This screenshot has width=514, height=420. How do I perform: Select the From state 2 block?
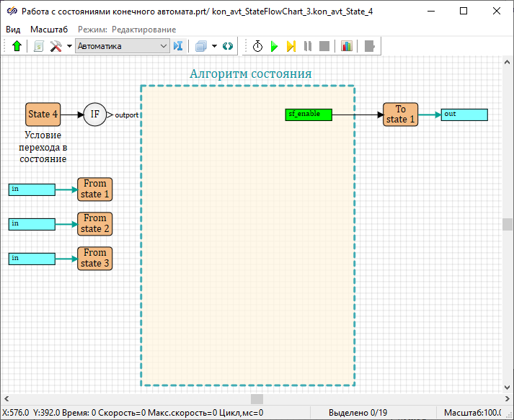click(94, 223)
